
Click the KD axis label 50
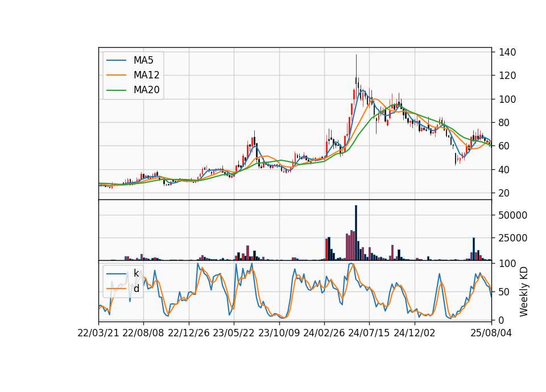pyautogui.click(x=504, y=292)
